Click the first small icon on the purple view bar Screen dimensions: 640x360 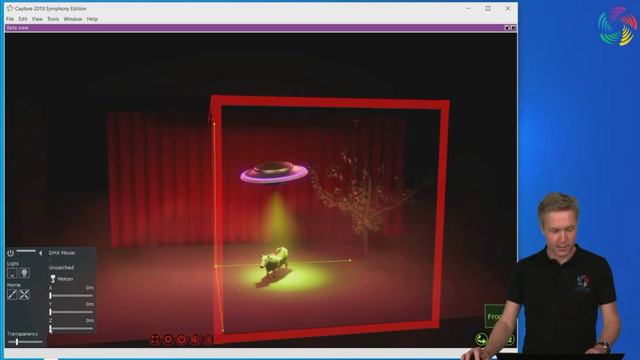507,28
